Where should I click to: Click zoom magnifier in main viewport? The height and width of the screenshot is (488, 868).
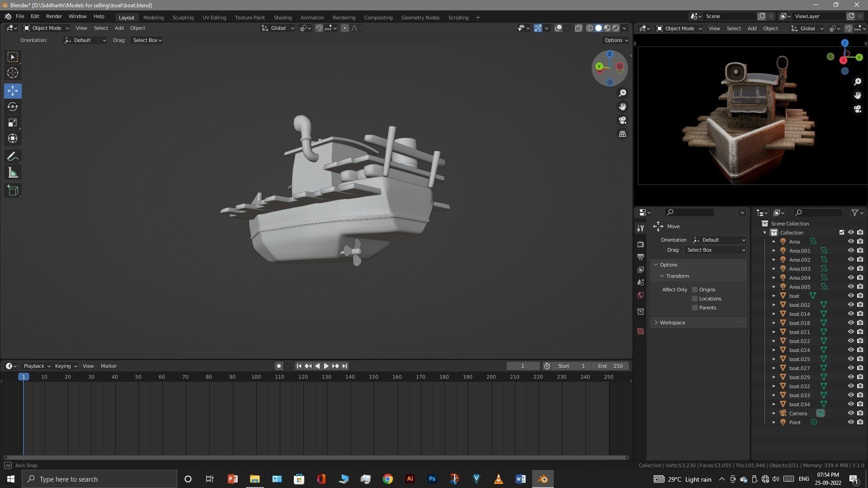click(x=623, y=93)
